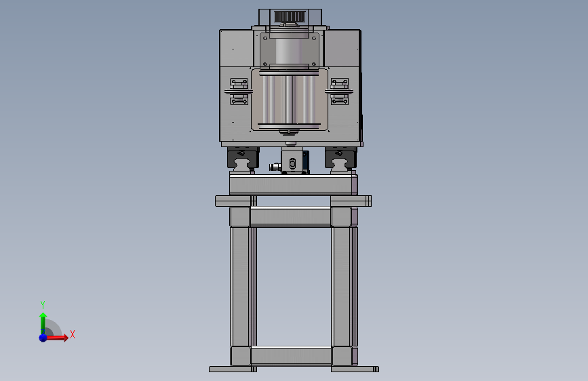588x381 pixels.
Task: Click the green Y axis arrow of the triad
Action: point(43,323)
